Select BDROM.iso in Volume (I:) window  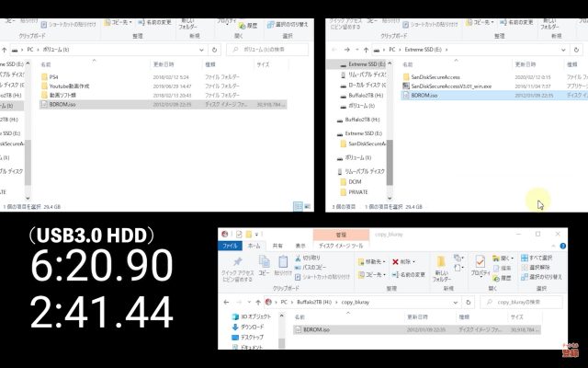164,104
